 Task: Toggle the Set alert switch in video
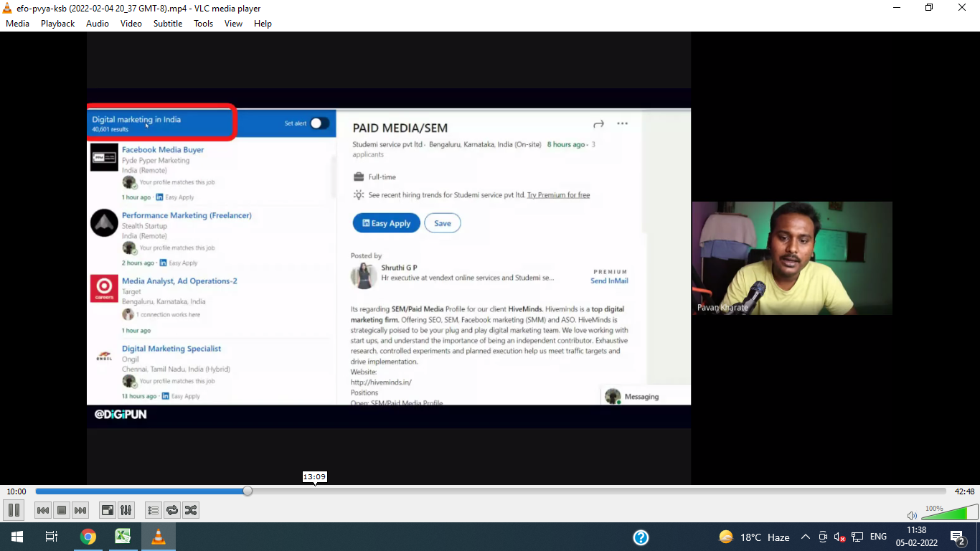(319, 123)
